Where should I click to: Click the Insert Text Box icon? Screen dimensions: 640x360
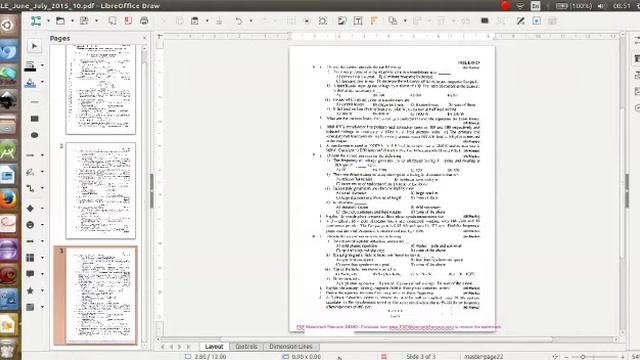[358, 21]
